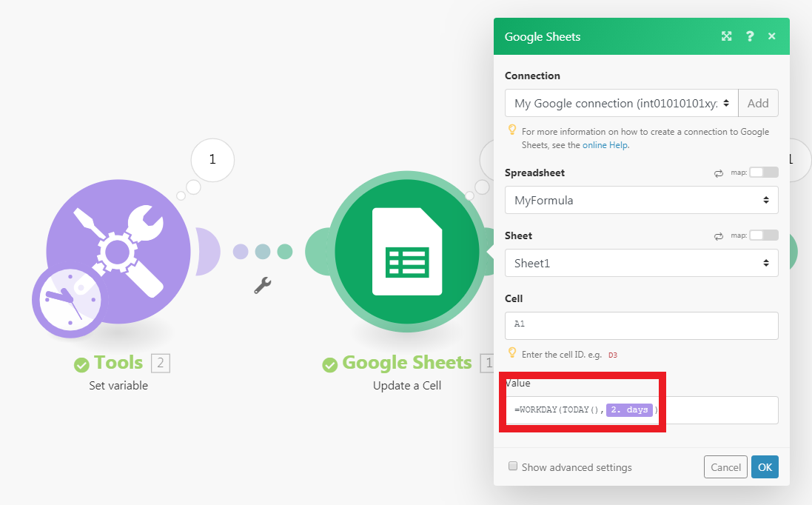
Task: Open help for the Google Sheets dialog
Action: tap(749, 36)
